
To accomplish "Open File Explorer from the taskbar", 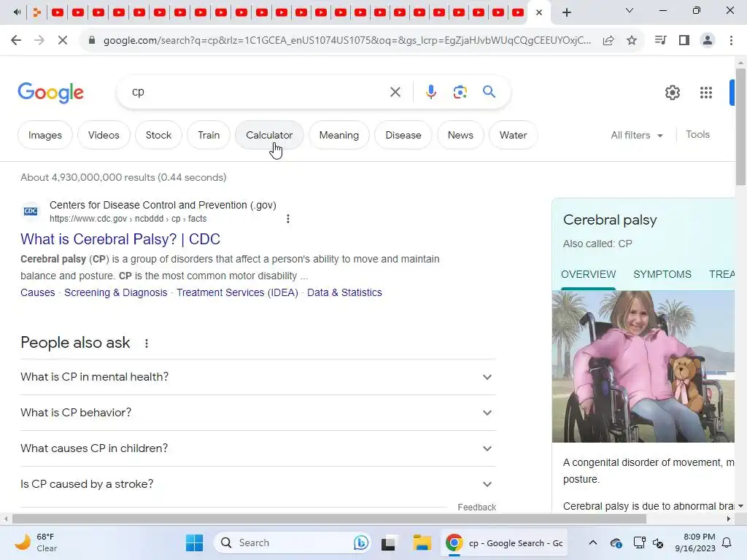I will tap(422, 542).
